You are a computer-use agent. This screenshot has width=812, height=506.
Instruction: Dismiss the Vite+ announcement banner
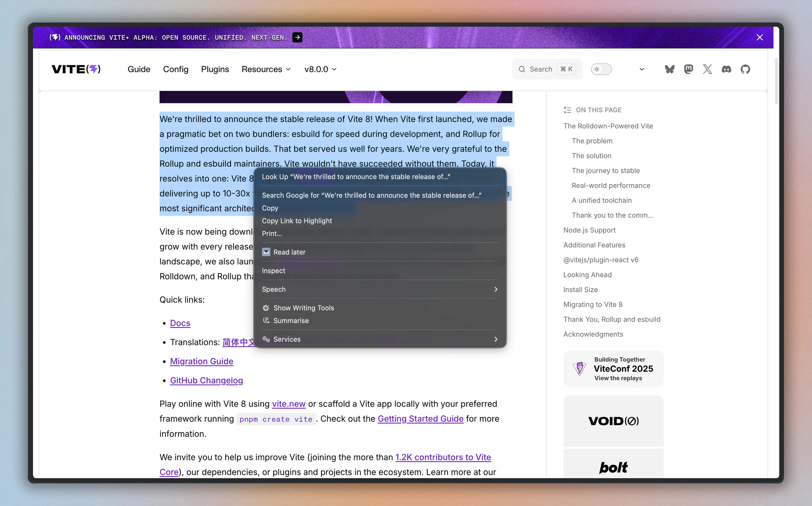pos(760,37)
